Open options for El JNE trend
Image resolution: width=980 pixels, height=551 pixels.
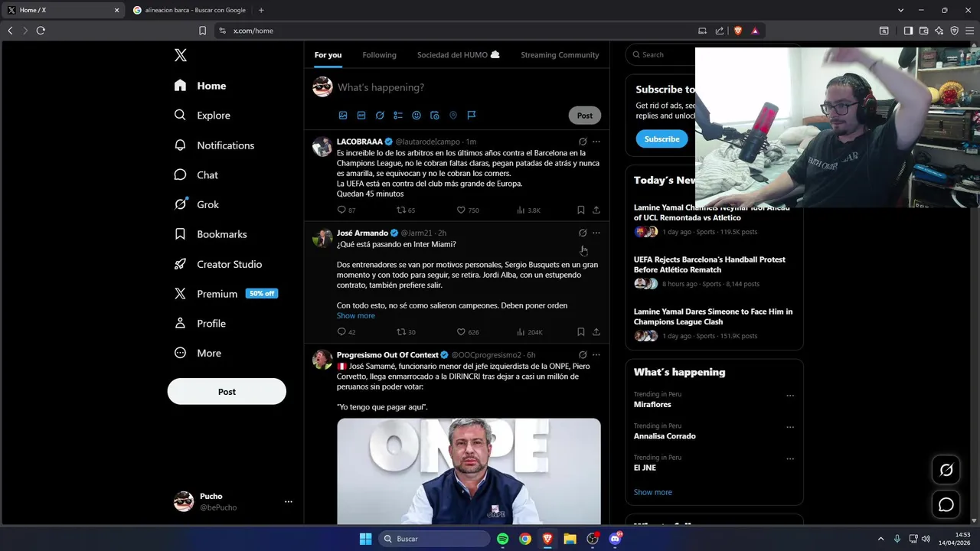pos(790,459)
